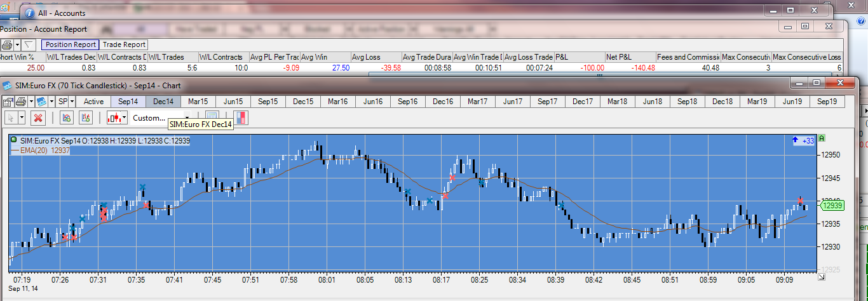
Task: Choose the Sep19 contract tab
Action: [x=827, y=102]
